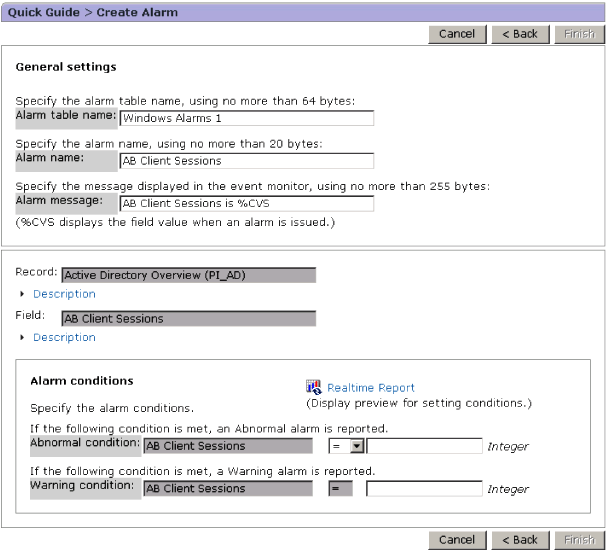Viewport: 607px width, 552px height.
Task: Expand the Description arrow under Field
Action: [x=22, y=338]
